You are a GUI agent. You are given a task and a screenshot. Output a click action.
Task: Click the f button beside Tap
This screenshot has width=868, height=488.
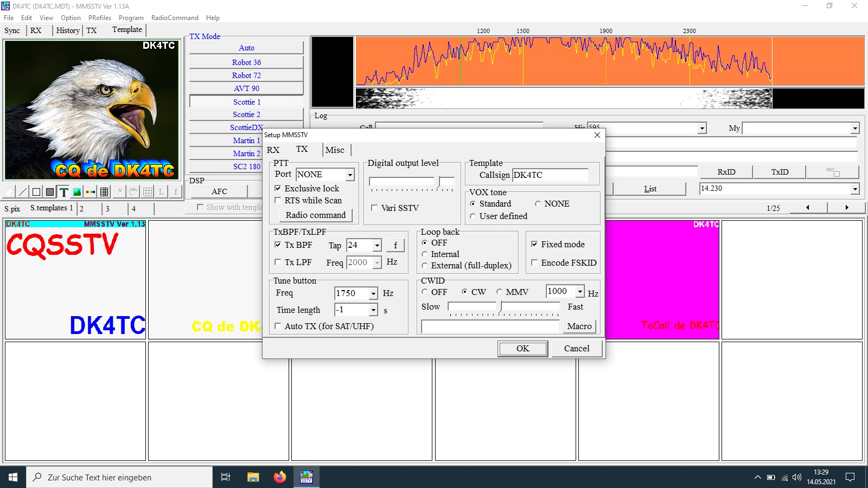pos(395,245)
